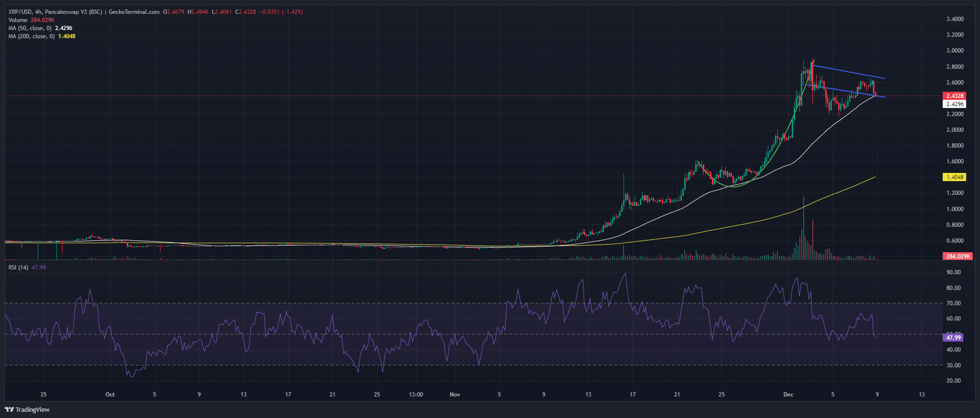Click the Dec date label
The width and height of the screenshot is (980, 418).
click(788, 395)
